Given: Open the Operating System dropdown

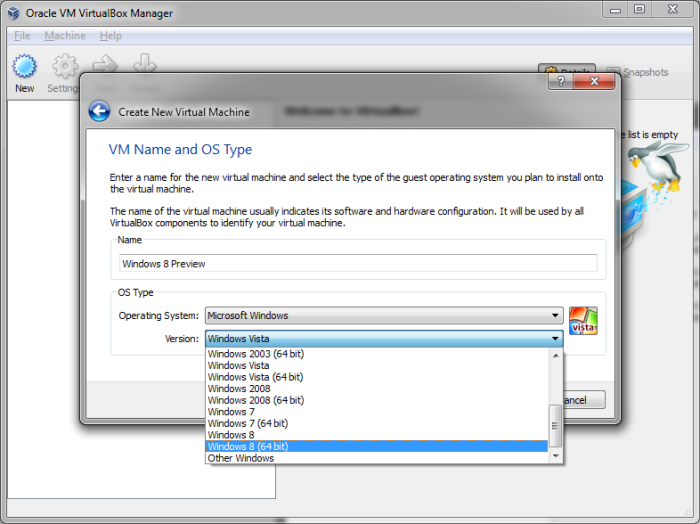Looking at the screenshot, I should [384, 316].
